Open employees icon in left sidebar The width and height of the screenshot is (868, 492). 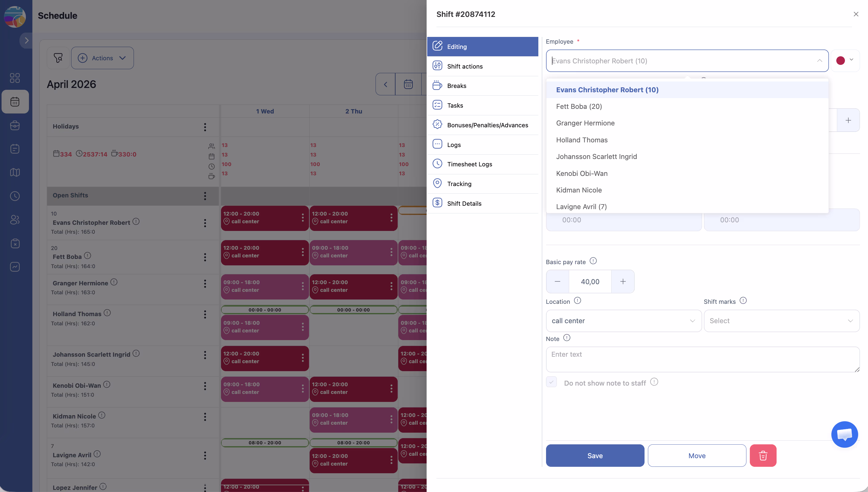coord(15,220)
